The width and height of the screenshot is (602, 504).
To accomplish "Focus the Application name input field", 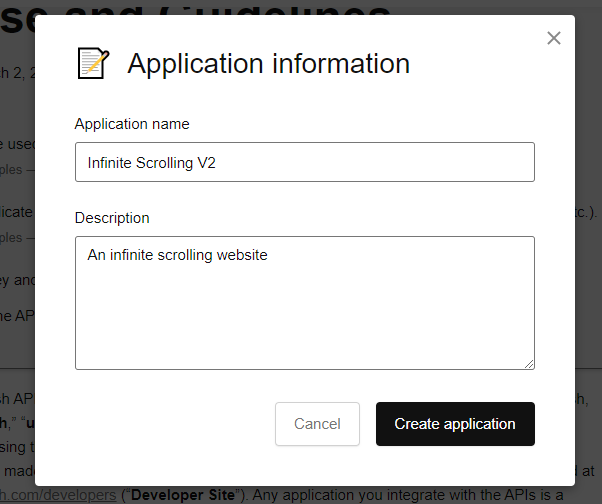I will point(305,162).
